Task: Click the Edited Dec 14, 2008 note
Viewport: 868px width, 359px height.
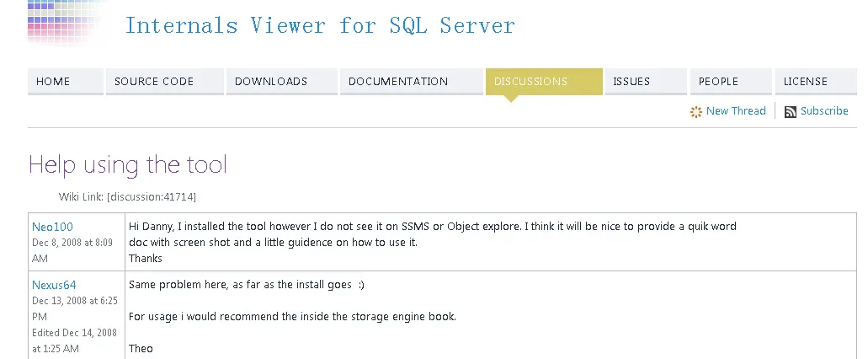Action: pos(74,340)
